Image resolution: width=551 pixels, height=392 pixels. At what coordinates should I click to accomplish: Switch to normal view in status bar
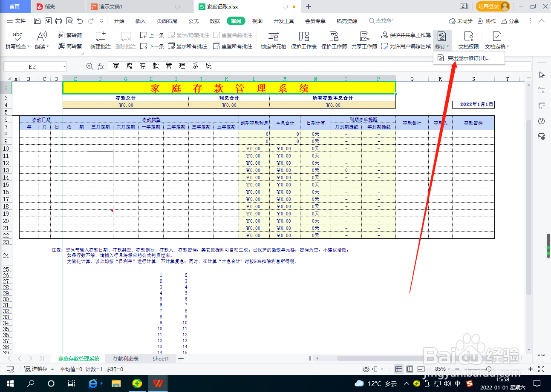click(398, 369)
